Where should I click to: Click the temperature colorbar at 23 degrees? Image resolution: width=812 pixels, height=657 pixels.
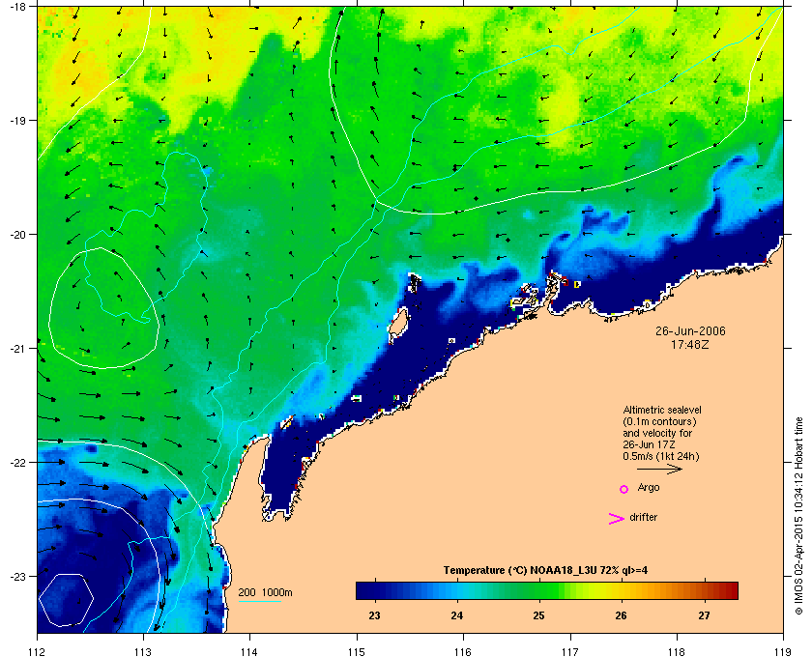coord(374,590)
